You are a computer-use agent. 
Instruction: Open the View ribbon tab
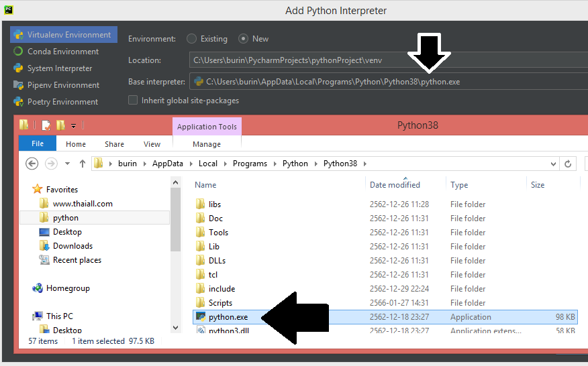(152, 144)
